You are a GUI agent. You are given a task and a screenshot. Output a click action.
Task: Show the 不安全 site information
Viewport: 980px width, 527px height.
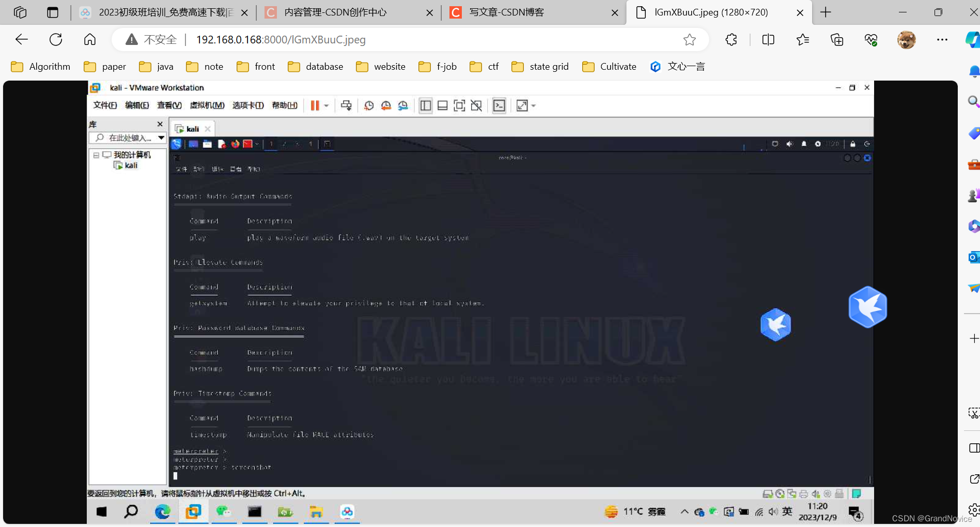(151, 39)
